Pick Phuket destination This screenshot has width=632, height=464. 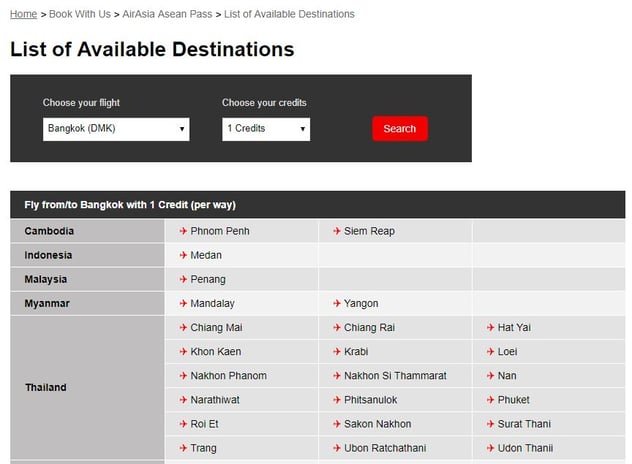[514, 400]
